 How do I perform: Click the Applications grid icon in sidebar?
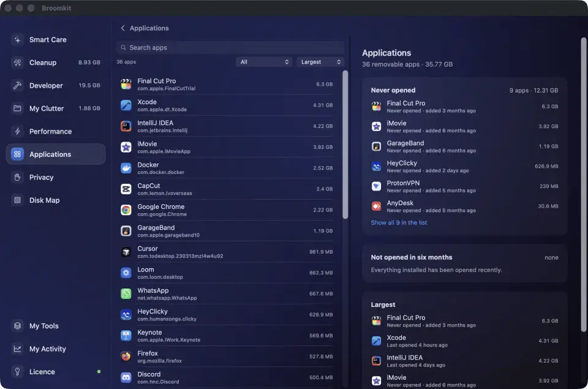(x=17, y=154)
